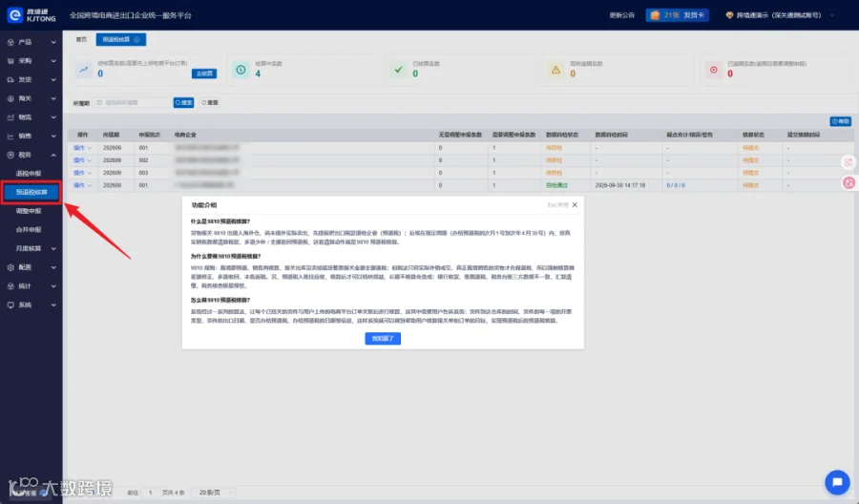Open the blue chat bubble icon
This screenshot has height=504, width=859.
coord(837,482)
